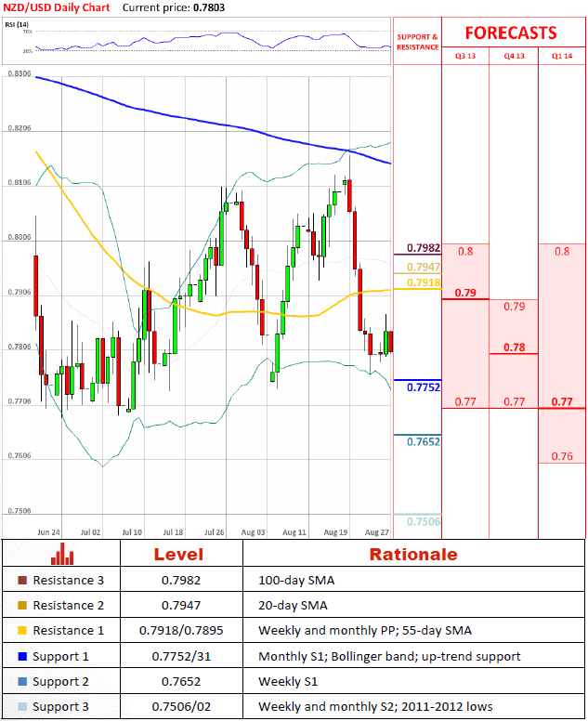Click the bold 0.77 forecast in Q1 14
The height and width of the screenshot is (721, 588).
(562, 402)
